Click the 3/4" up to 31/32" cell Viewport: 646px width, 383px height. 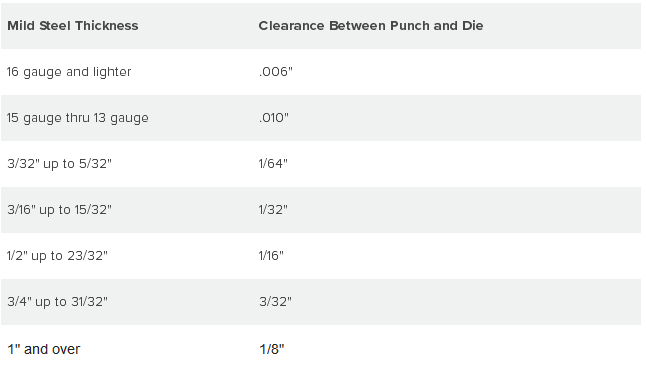57,302
